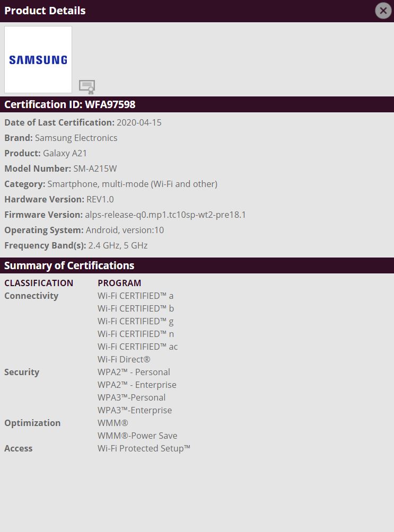Click the PROGRAM column heading
Screen dimensions: 394x532
[x=119, y=283]
